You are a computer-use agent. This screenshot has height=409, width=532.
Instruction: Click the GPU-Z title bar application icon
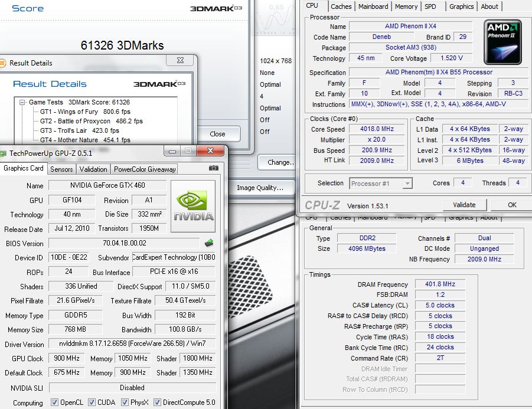[3, 153]
